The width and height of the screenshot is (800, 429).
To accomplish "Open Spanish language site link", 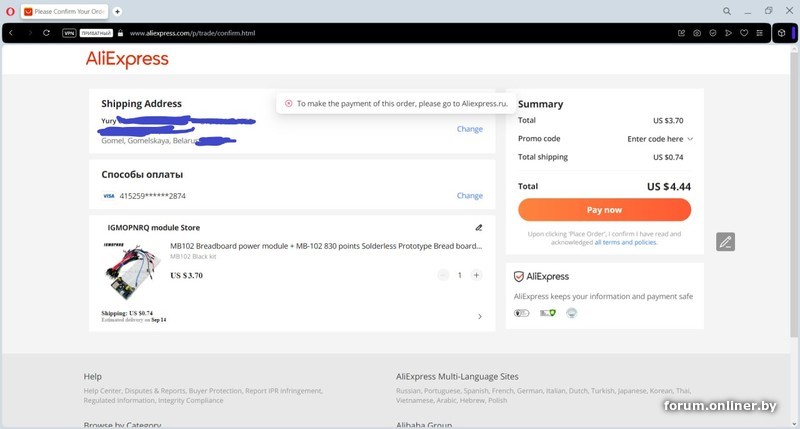I will tap(476, 391).
